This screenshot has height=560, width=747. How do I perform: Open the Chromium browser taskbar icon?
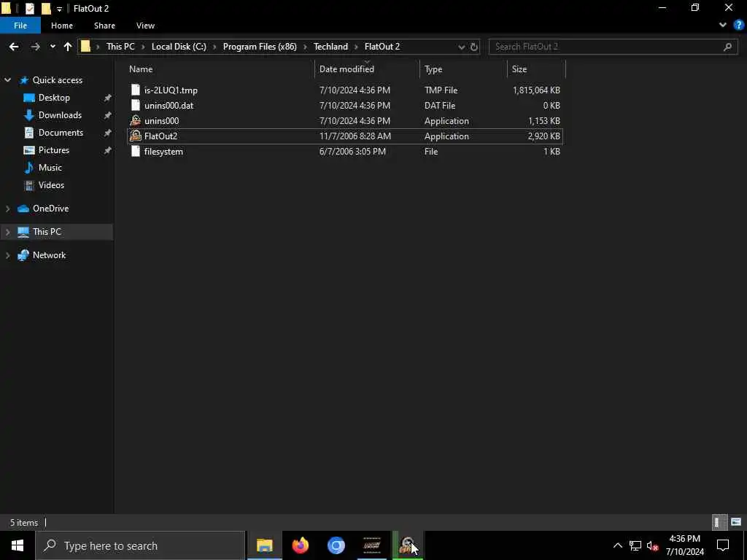pos(336,545)
